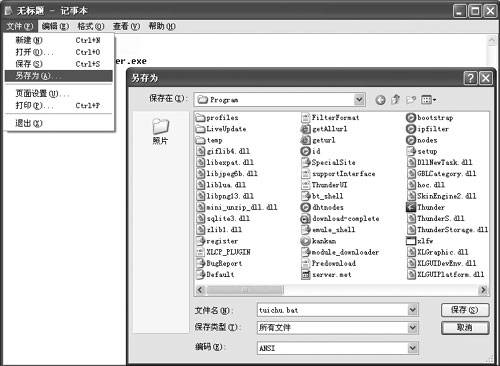This screenshot has width=500, height=366.
Task: Click the 保存 button to save file
Action: click(x=465, y=310)
